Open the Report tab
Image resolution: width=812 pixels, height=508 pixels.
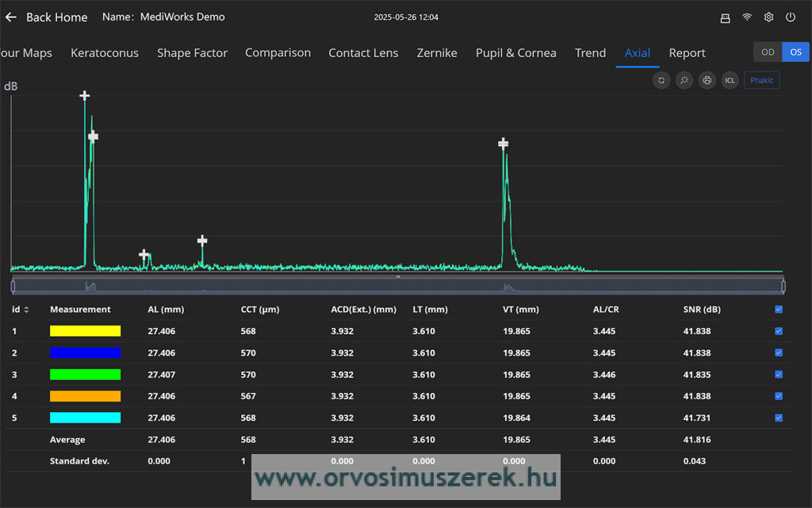(687, 53)
